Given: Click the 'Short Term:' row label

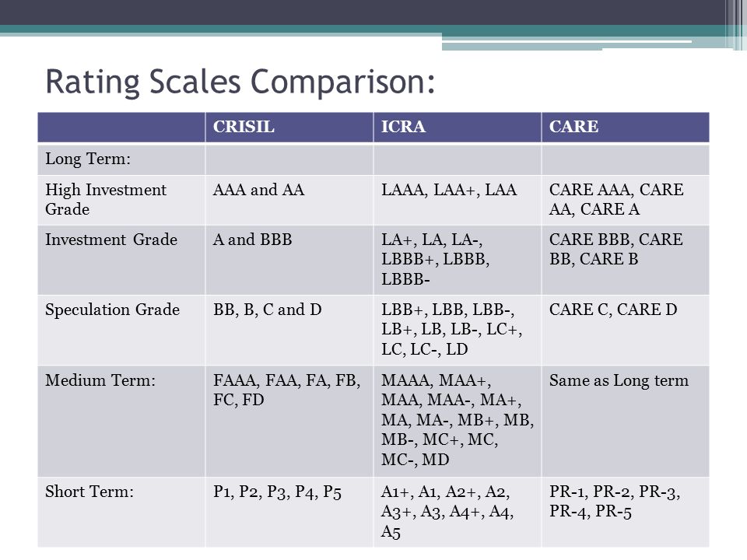Looking at the screenshot, I should 89,492.
